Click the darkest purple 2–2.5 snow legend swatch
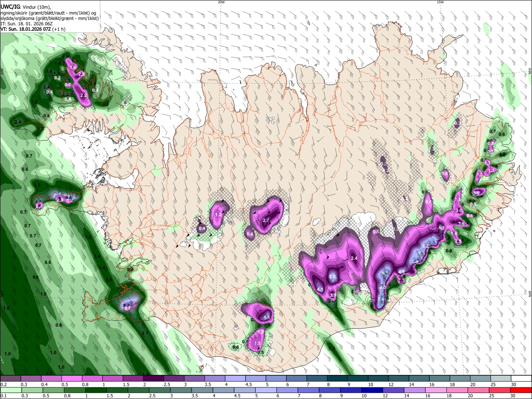 point(154,379)
